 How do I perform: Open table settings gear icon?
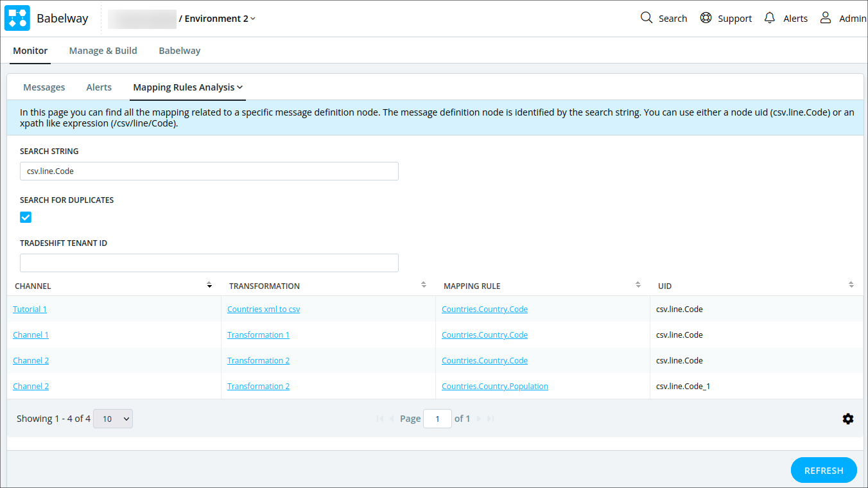(848, 419)
